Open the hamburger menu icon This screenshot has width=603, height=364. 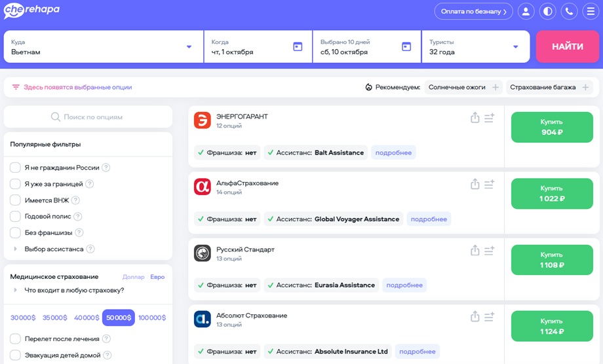(x=591, y=12)
